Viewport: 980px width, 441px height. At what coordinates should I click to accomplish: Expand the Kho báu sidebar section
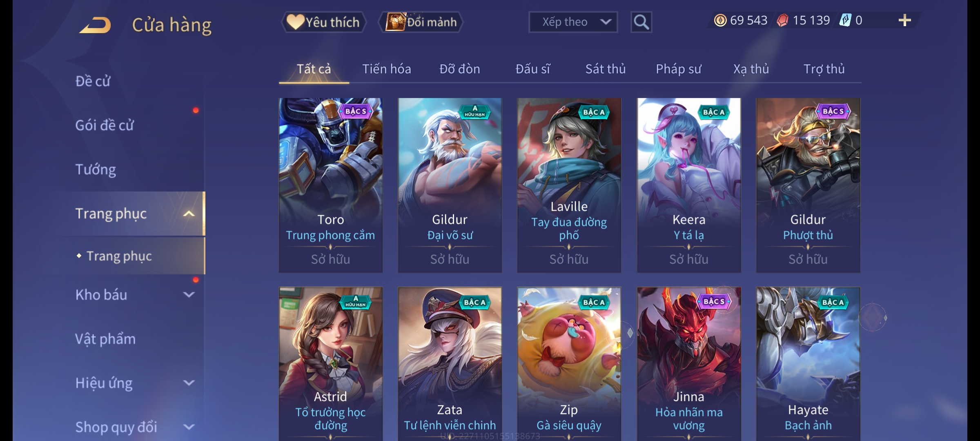pyautogui.click(x=189, y=294)
